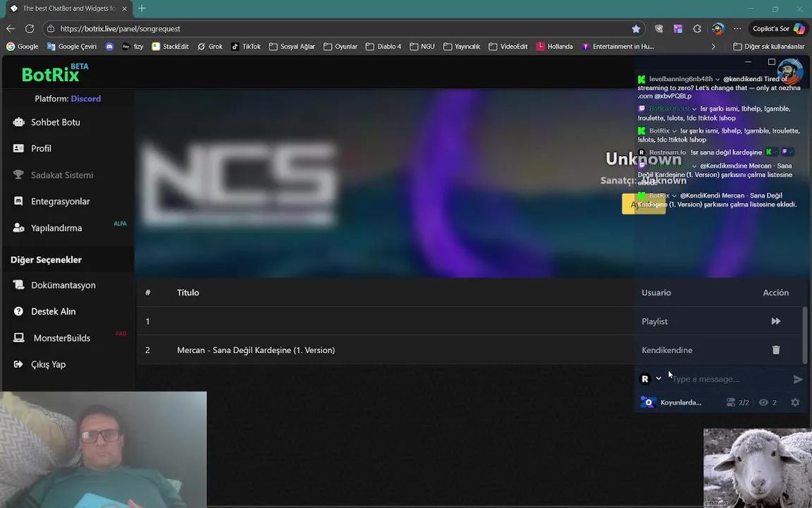
Task: Open the browser profile avatar
Action: 718,28
